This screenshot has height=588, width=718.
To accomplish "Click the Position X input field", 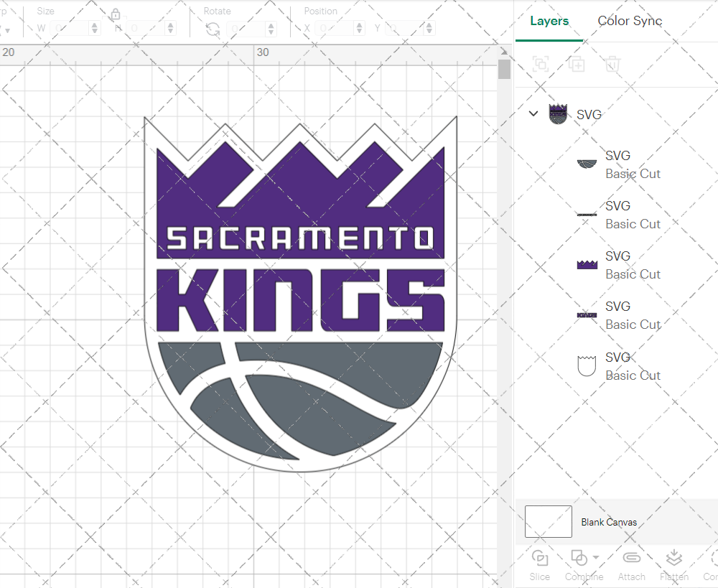I will point(335,29).
